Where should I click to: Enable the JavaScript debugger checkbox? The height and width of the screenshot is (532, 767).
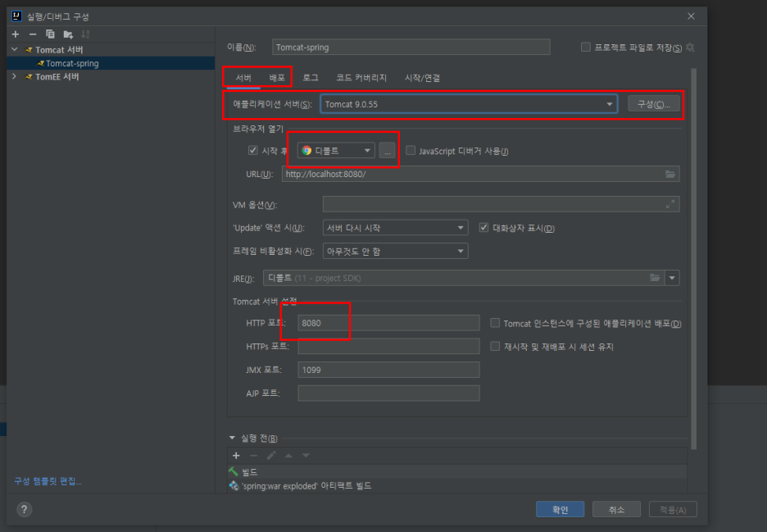tap(411, 150)
